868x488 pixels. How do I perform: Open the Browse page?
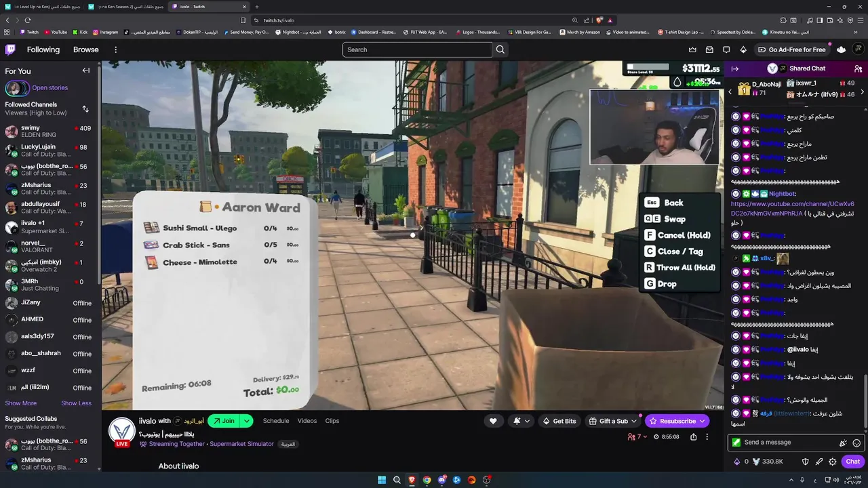point(86,49)
